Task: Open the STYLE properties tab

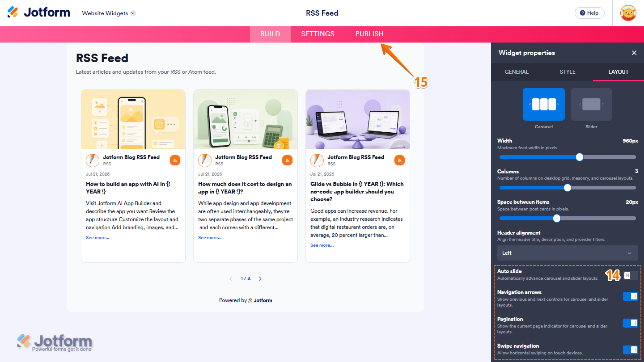Action: click(568, 72)
